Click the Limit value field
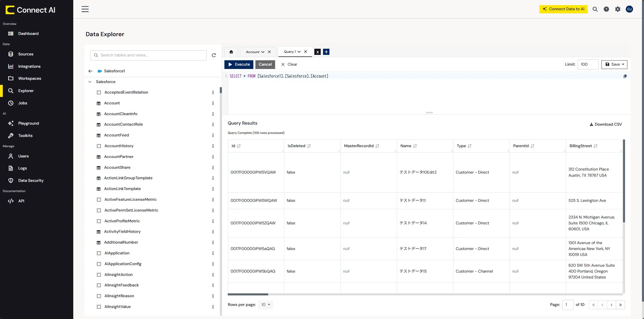 click(x=588, y=64)
